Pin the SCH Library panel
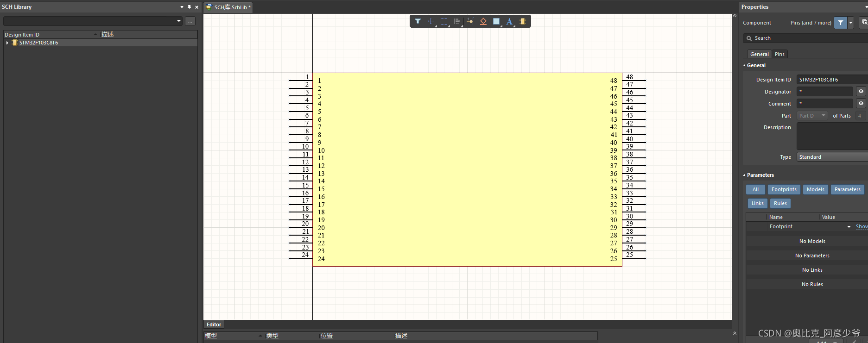868x343 pixels. tap(189, 7)
